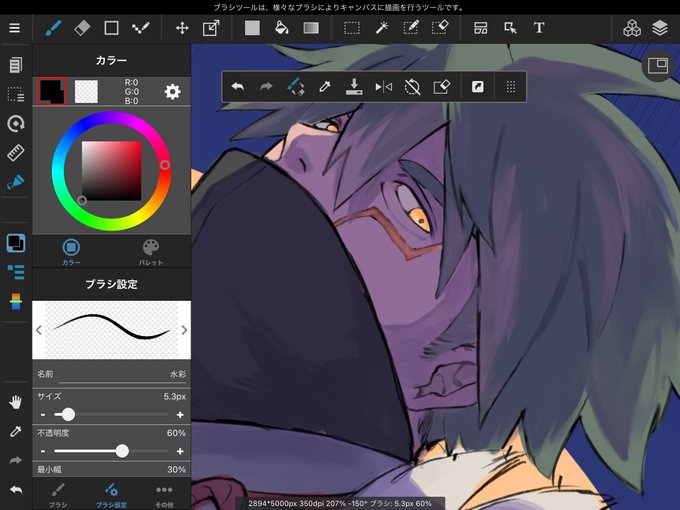Select the Eraser tool in top toolbar

pos(82,28)
